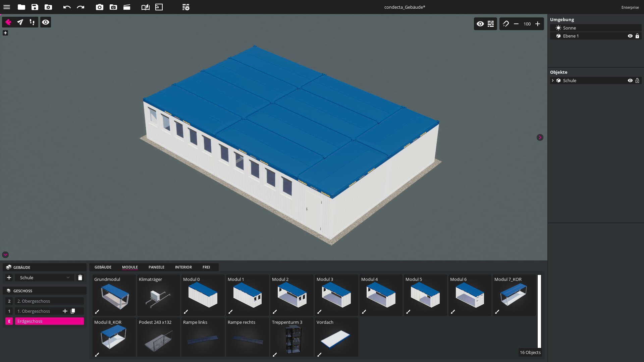Delete the Schule building with trash icon
This screenshot has width=644, height=362.
80,278
